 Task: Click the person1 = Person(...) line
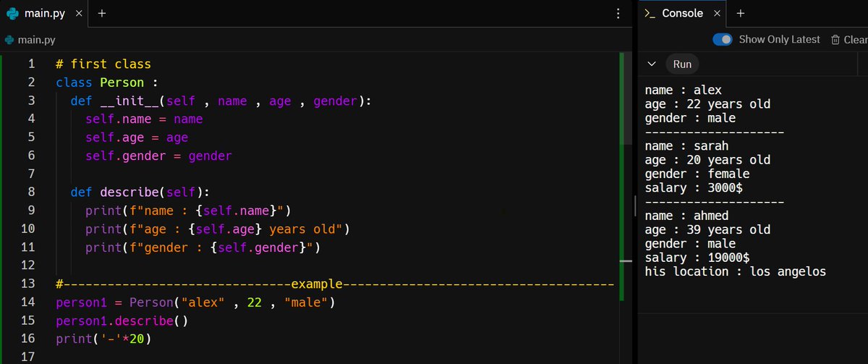pos(195,302)
